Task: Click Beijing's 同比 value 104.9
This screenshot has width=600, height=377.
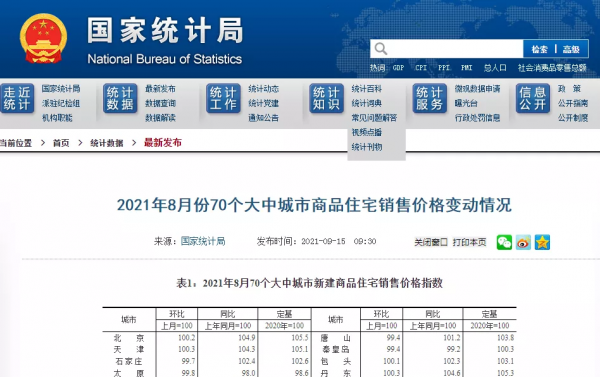Action: tap(247, 338)
